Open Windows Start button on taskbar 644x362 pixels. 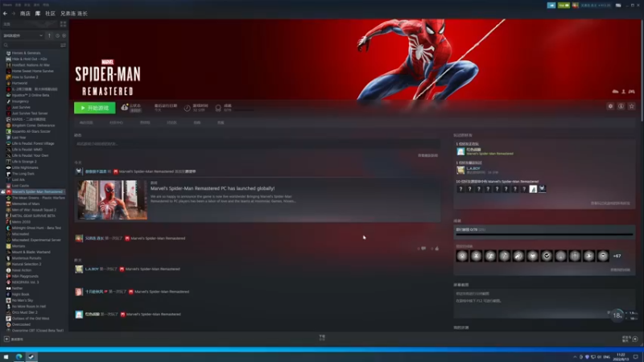[6, 357]
